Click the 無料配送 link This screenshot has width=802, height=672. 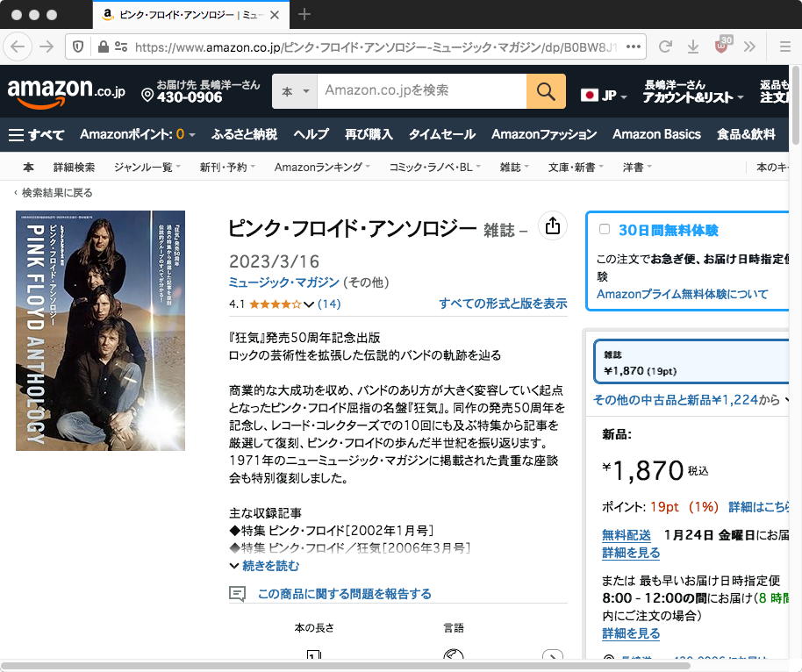tap(626, 535)
